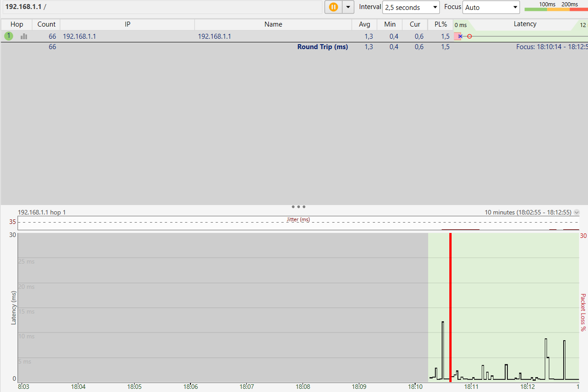Click the red circle max marker in latency row
The width and height of the screenshot is (588, 392).
[469, 36]
